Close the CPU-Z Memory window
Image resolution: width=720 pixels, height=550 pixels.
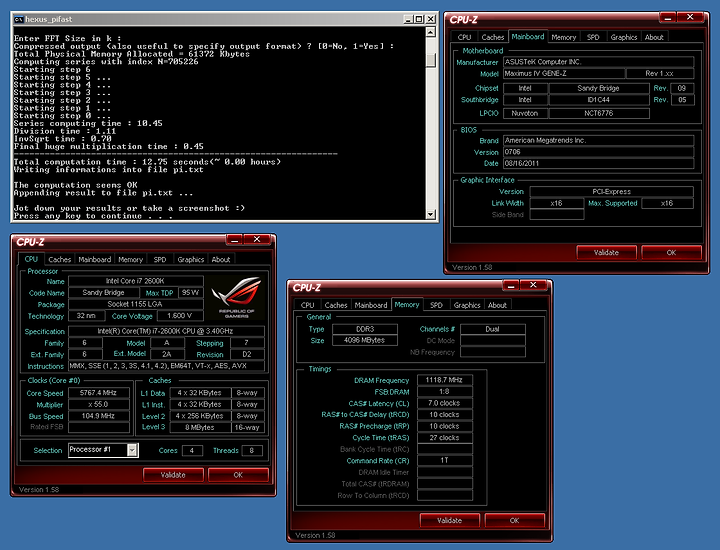(x=533, y=286)
